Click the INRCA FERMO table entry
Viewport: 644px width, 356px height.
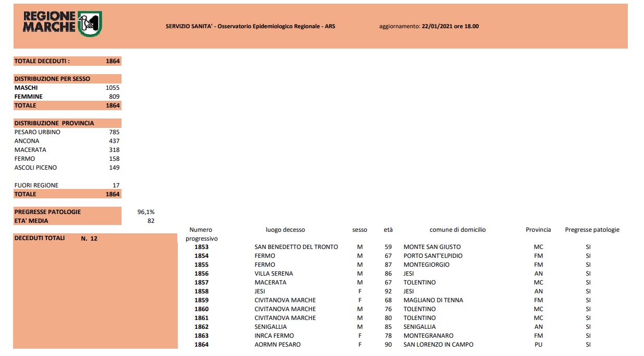[274, 336]
